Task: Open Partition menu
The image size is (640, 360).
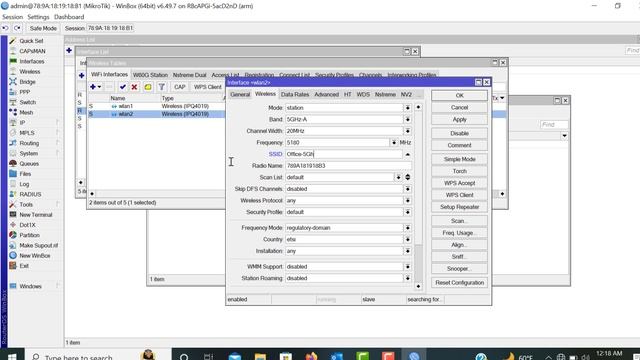Action: pyautogui.click(x=29, y=235)
